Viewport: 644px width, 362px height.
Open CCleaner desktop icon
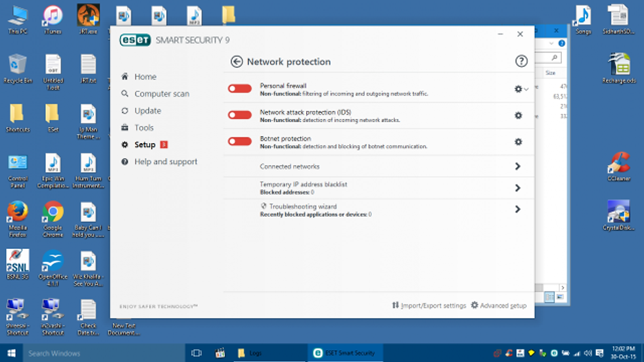tap(619, 166)
